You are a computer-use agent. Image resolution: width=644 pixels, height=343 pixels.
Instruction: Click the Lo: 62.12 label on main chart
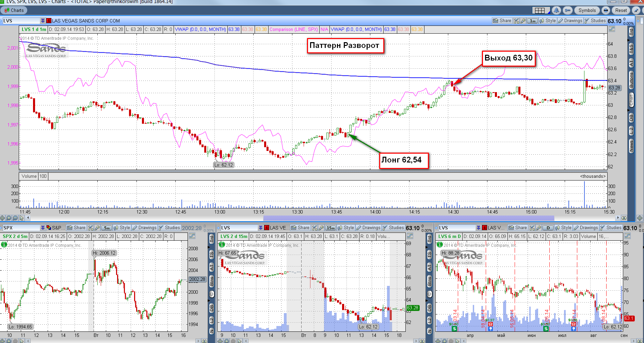click(224, 165)
